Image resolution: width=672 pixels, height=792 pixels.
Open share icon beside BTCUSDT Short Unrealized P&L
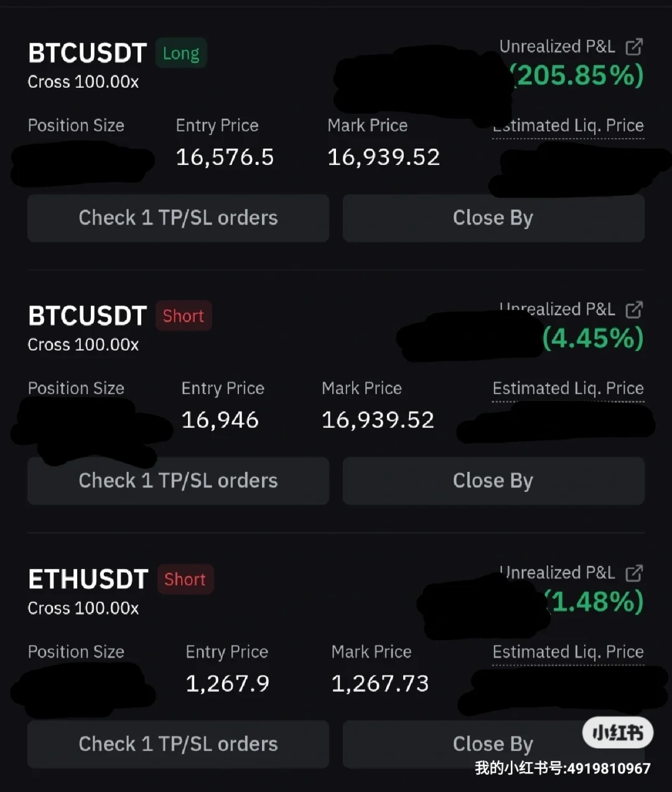633,309
